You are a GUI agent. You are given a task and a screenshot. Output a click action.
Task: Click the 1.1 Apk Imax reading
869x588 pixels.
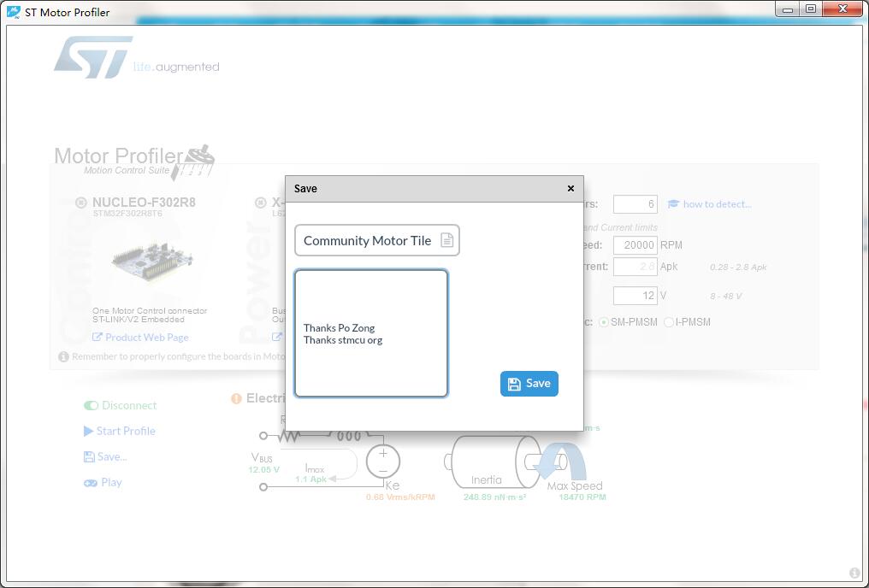[x=311, y=479]
